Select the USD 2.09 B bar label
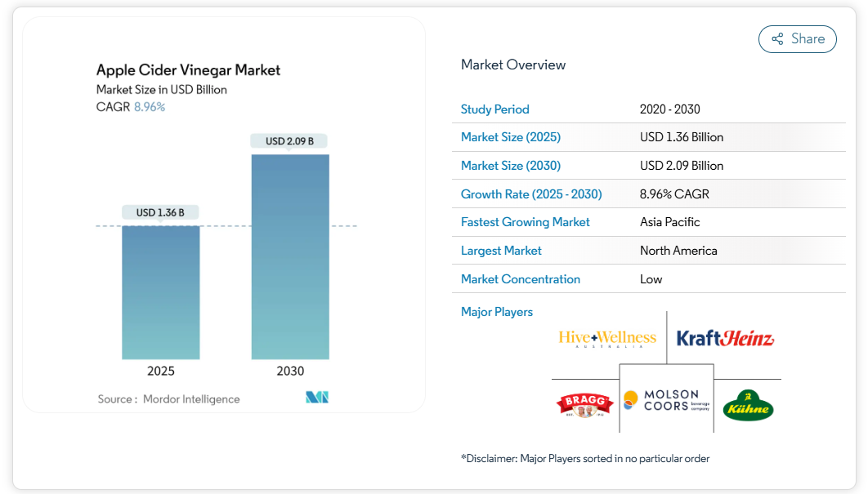Viewport: 868px width, 494px height. 290,141
